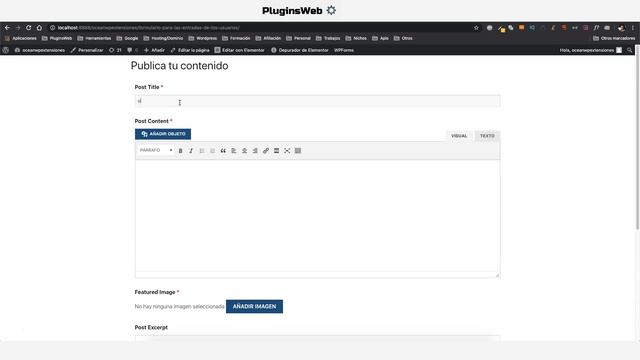Open the Trabajos bookmark folder
The image size is (640, 360).
(x=328, y=38)
